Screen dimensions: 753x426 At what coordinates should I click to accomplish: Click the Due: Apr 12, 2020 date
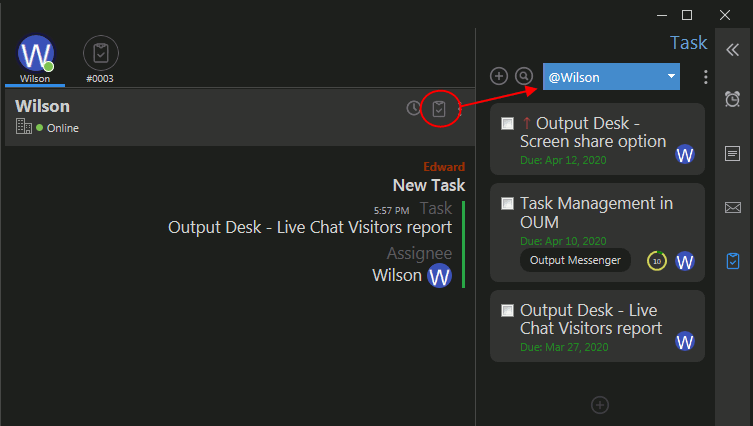[x=563, y=160]
